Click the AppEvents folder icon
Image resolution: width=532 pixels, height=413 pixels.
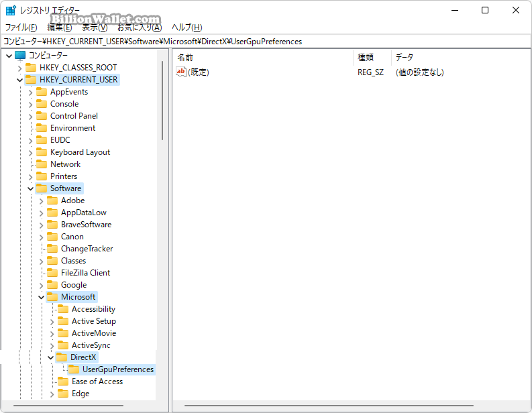[42, 92]
